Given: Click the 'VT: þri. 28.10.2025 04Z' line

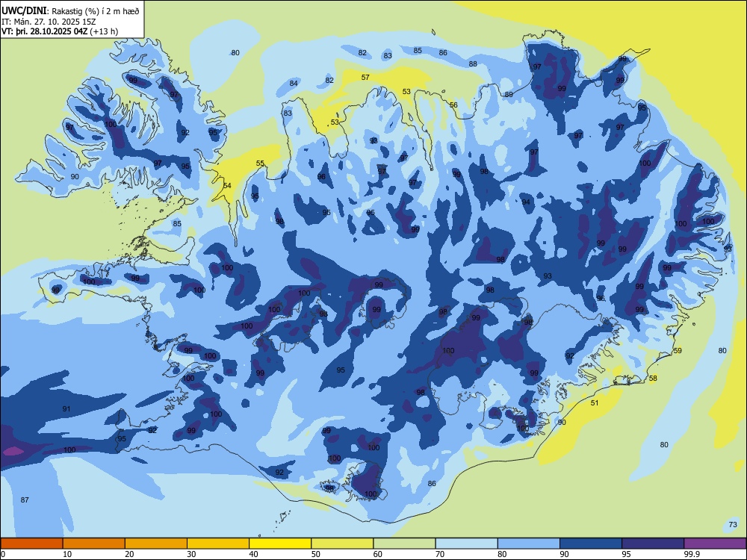Looking at the screenshot, I should 44,31.
